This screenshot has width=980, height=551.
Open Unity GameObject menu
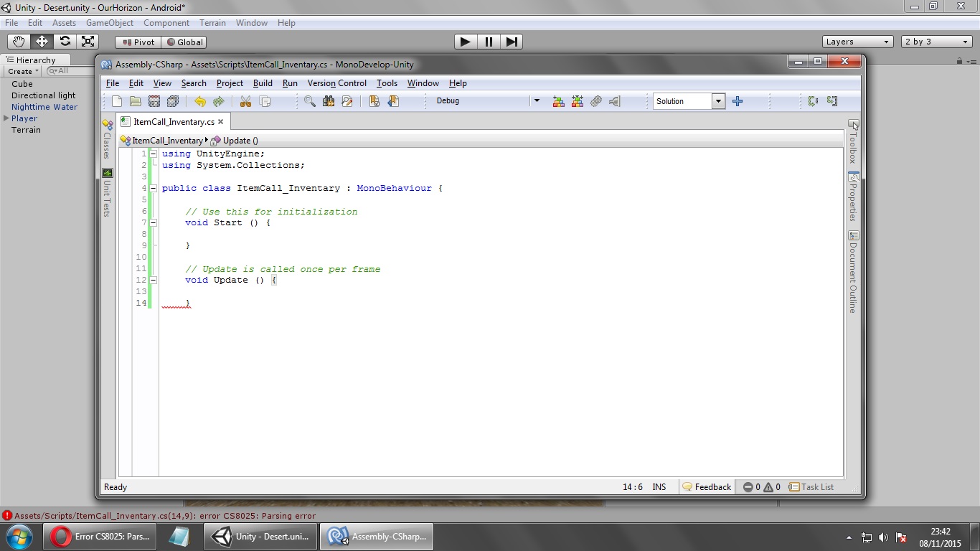click(110, 23)
